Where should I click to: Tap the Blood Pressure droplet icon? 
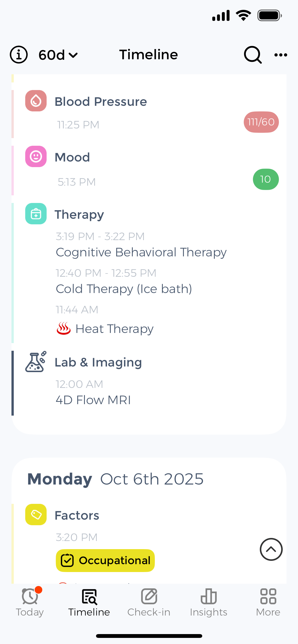point(36,101)
